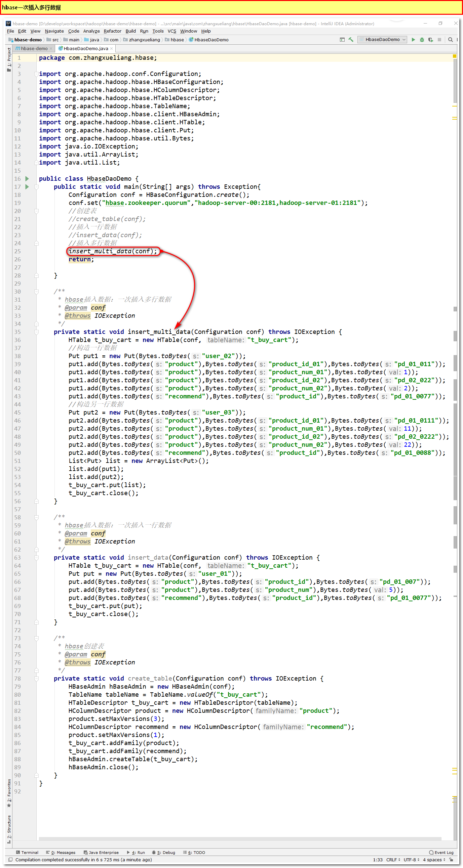Collapse insert_multi_data method fold at line 35
463x868 pixels.
click(x=36, y=332)
